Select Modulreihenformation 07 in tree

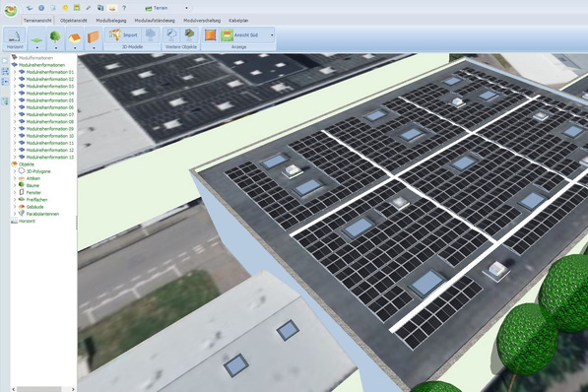click(50, 115)
